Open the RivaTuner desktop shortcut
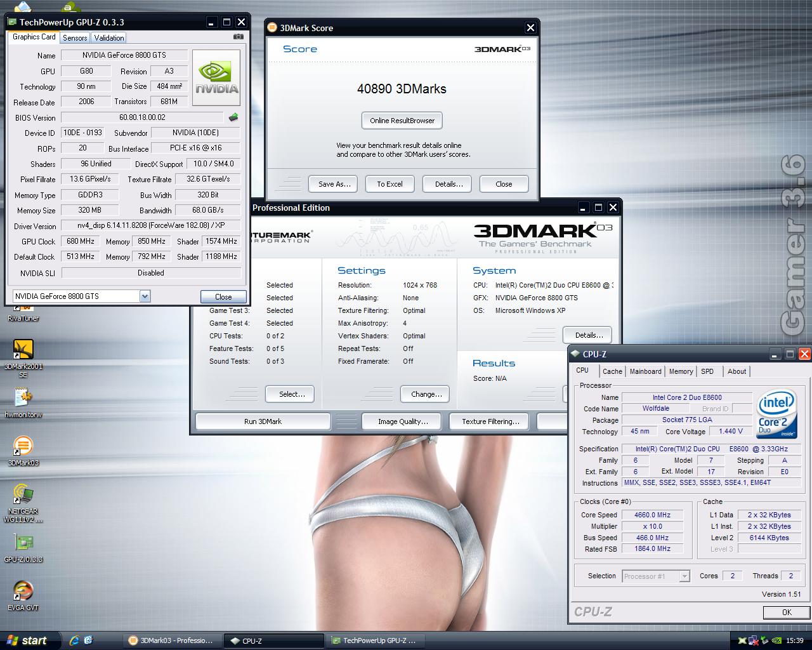This screenshot has width=812, height=650. tap(23, 311)
